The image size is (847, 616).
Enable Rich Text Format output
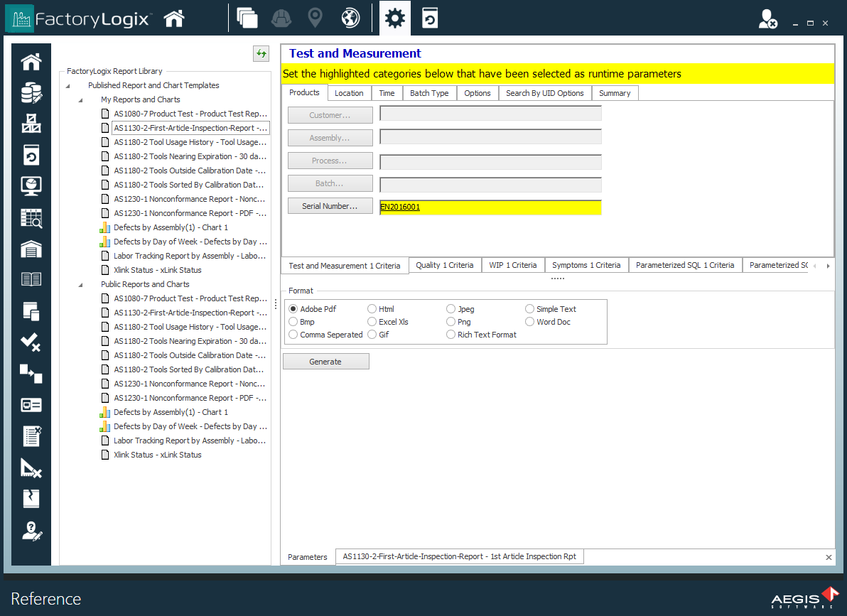point(451,334)
